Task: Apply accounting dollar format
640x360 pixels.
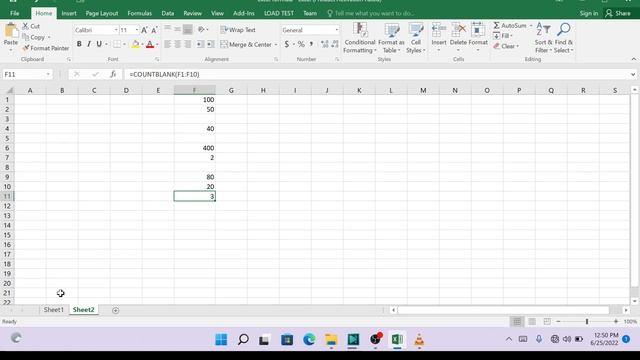Action: 287,44
